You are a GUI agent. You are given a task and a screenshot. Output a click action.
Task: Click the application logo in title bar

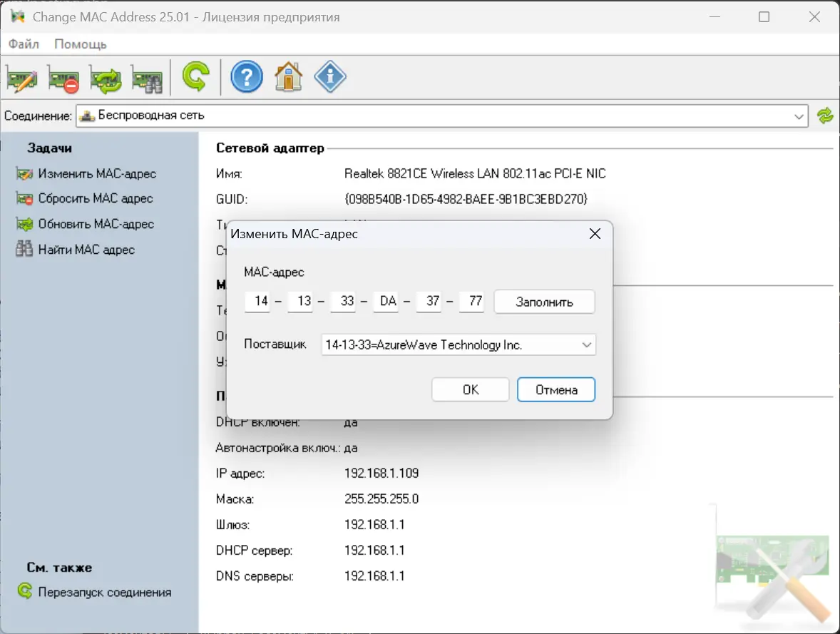(18, 16)
